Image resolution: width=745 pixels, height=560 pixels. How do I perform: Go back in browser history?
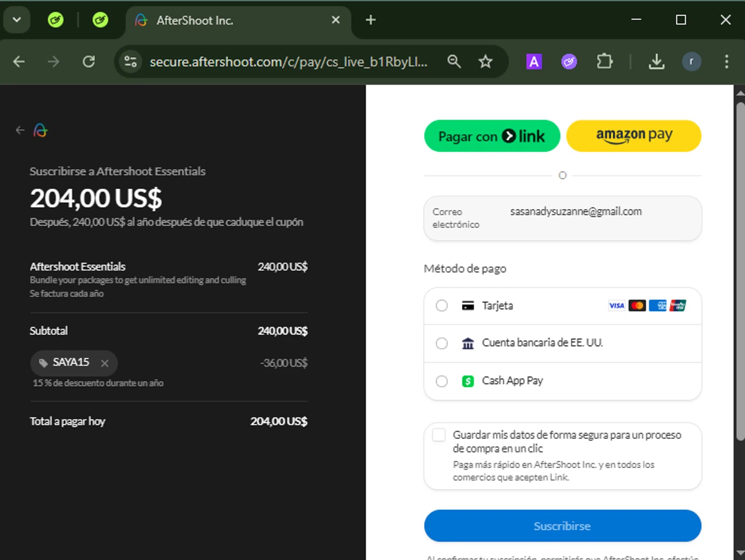click(x=19, y=62)
